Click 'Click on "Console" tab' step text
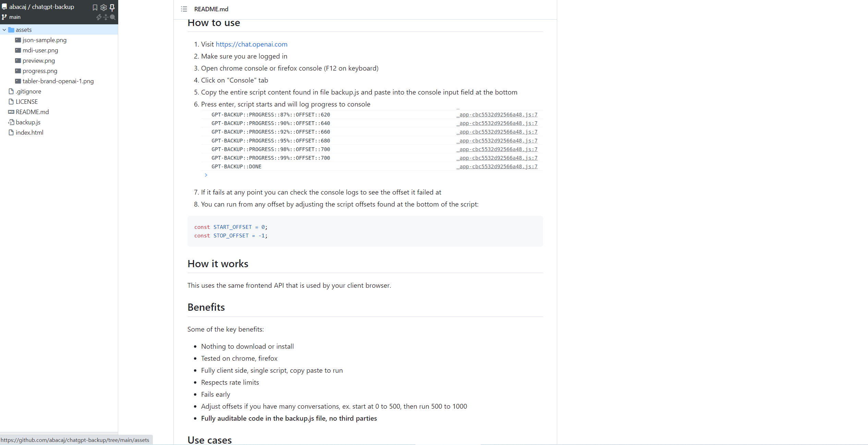Viewport: 868px width, 445px height. click(235, 80)
